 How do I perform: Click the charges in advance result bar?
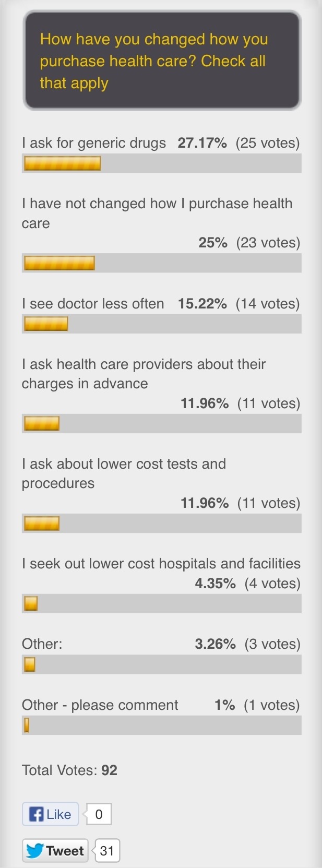(x=162, y=423)
